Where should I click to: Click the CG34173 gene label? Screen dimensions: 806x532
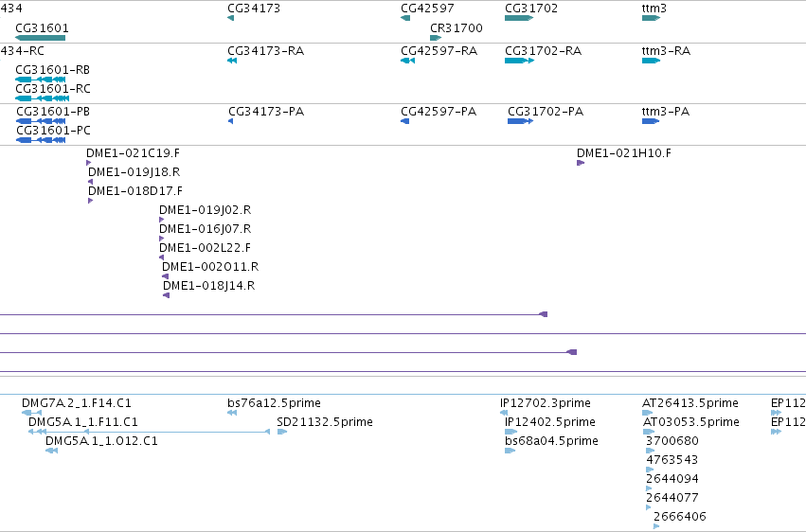(254, 9)
